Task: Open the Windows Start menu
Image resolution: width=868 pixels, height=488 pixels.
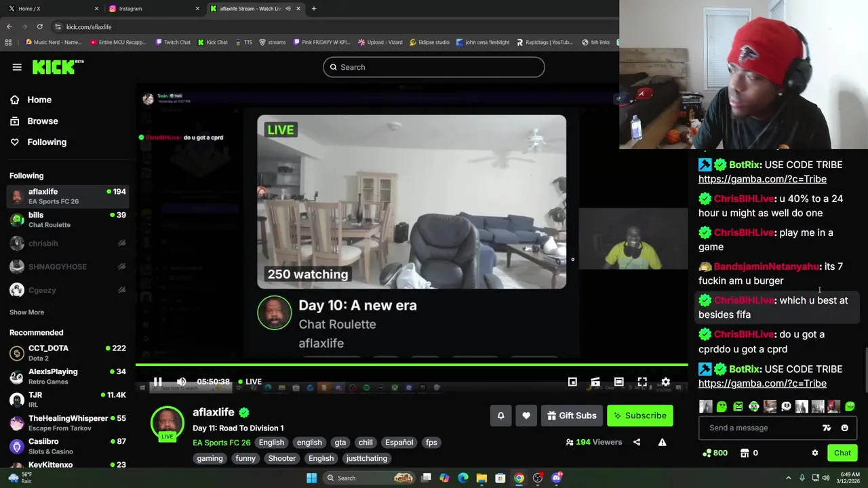Action: click(x=311, y=478)
